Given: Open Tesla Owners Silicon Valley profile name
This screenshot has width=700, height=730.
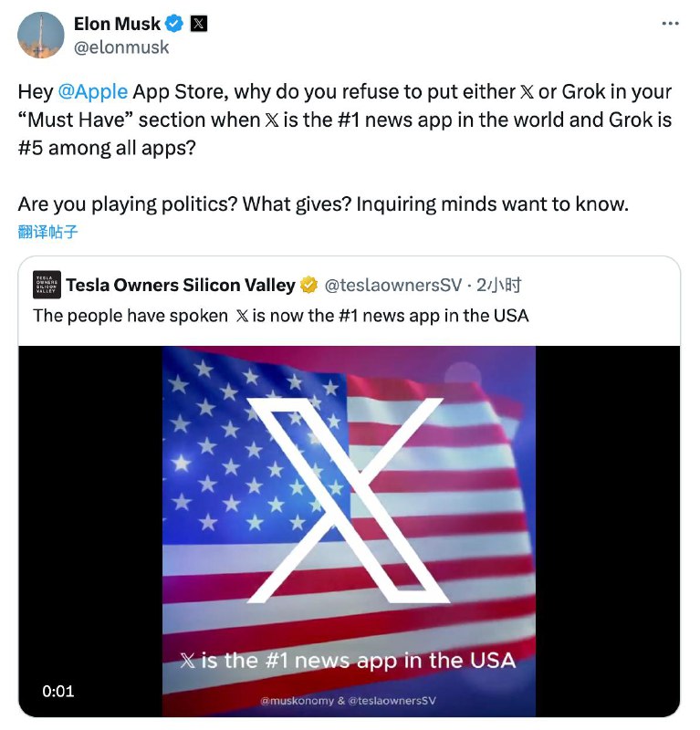Looking at the screenshot, I should pyautogui.click(x=180, y=286).
